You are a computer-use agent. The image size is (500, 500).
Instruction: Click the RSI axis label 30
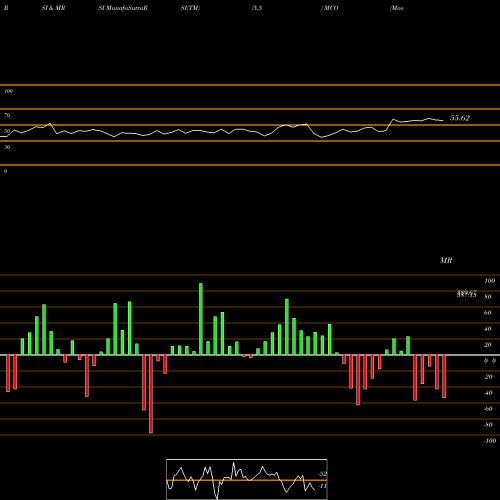[7, 147]
